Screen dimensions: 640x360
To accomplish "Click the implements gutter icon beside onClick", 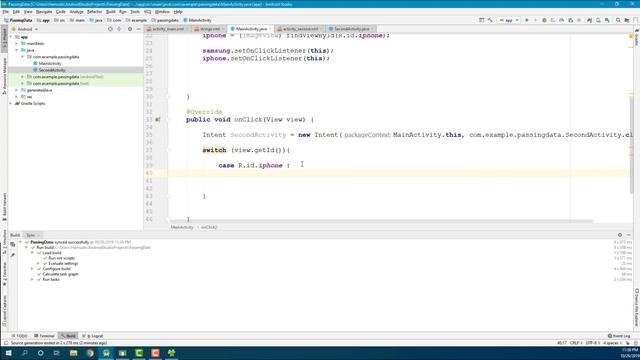I will (158, 120).
